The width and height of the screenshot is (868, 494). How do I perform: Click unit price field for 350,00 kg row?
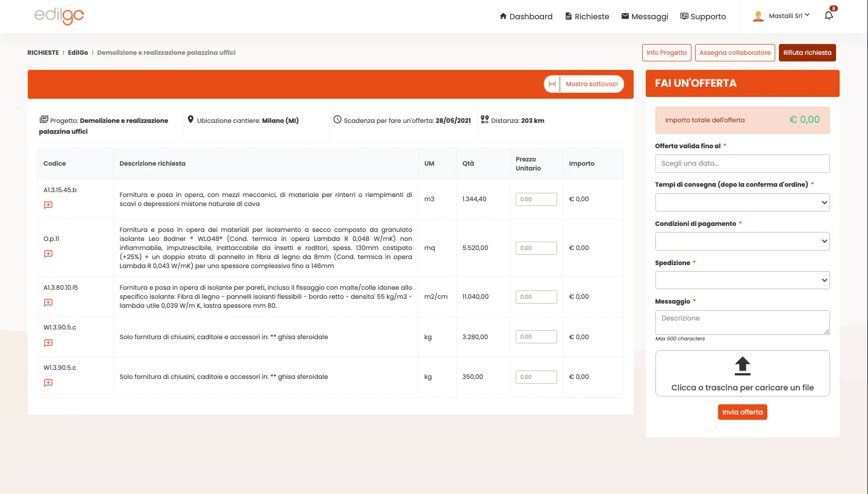tap(536, 377)
